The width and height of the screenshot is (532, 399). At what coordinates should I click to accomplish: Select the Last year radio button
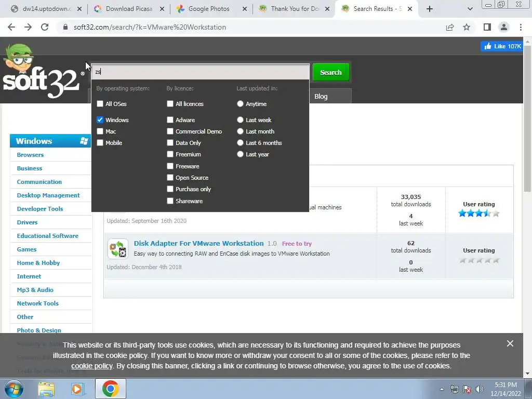(240, 154)
